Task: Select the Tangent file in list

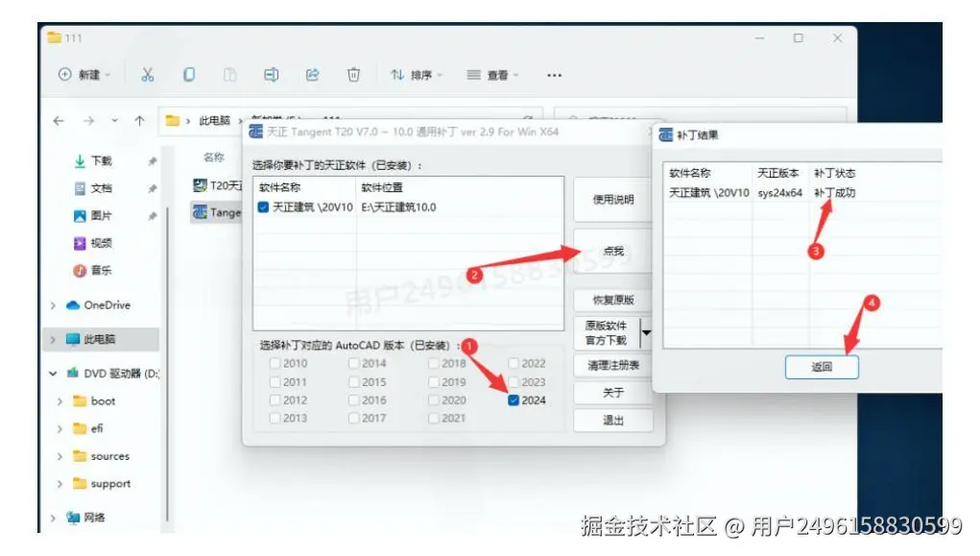Action: pos(217,212)
